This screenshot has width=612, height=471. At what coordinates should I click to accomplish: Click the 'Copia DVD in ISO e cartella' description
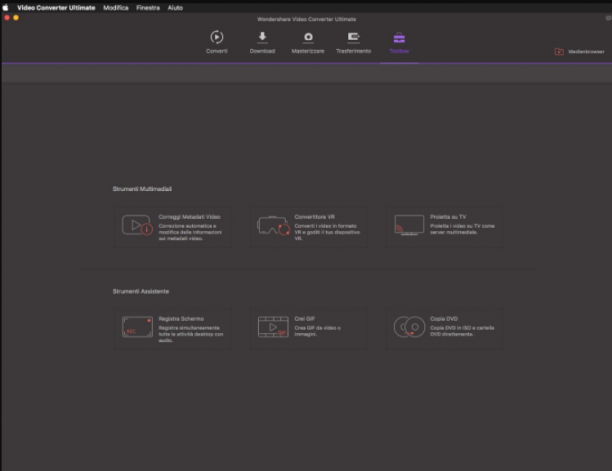tap(462, 331)
